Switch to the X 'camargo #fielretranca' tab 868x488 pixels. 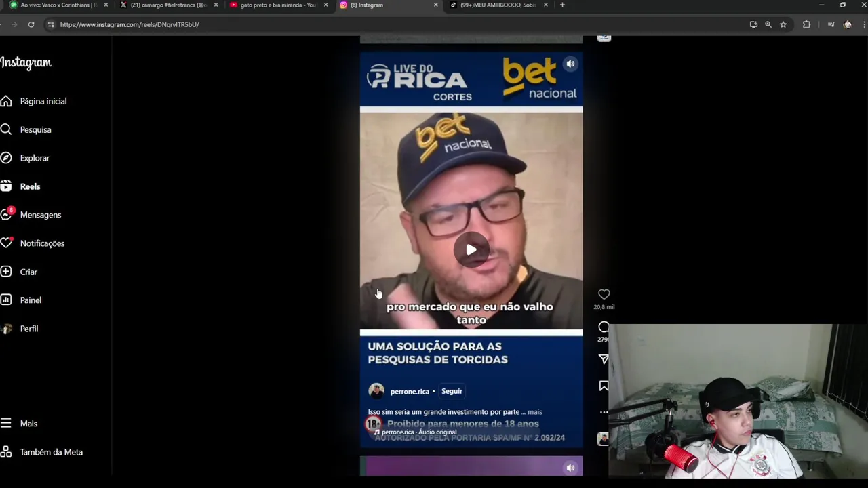pos(168,5)
